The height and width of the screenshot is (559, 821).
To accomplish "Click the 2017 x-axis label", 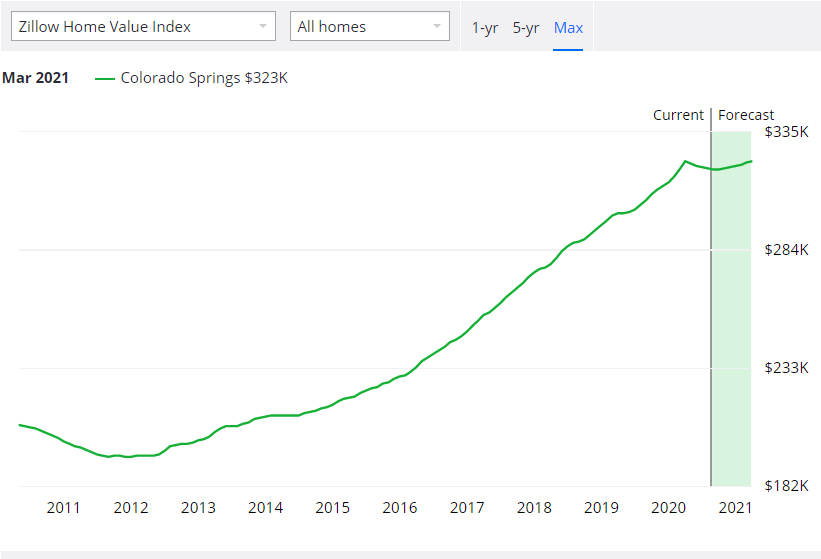I will (467, 508).
